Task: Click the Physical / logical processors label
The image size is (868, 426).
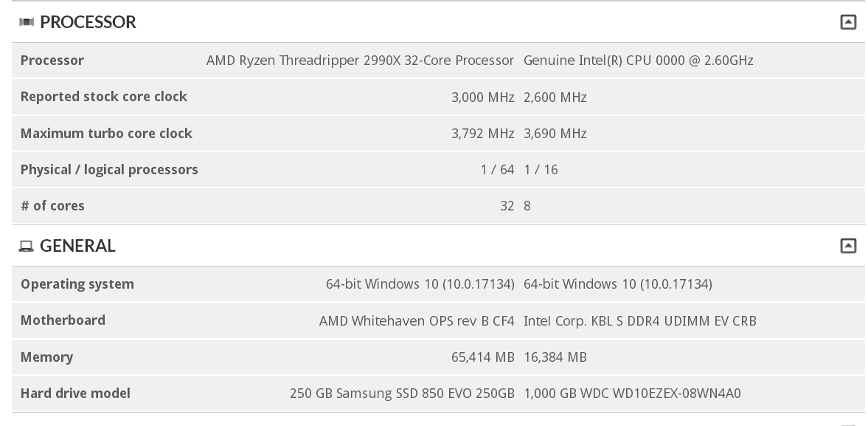Action: [x=109, y=170]
